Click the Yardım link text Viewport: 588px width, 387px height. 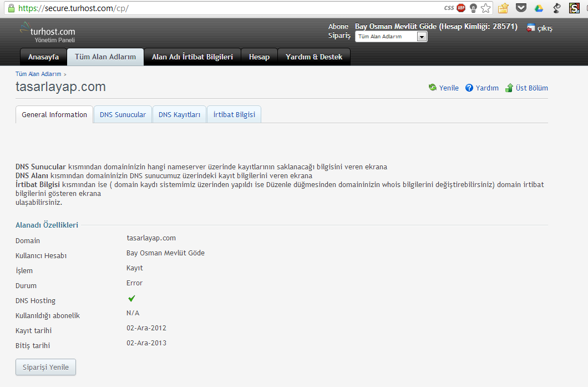pyautogui.click(x=487, y=88)
